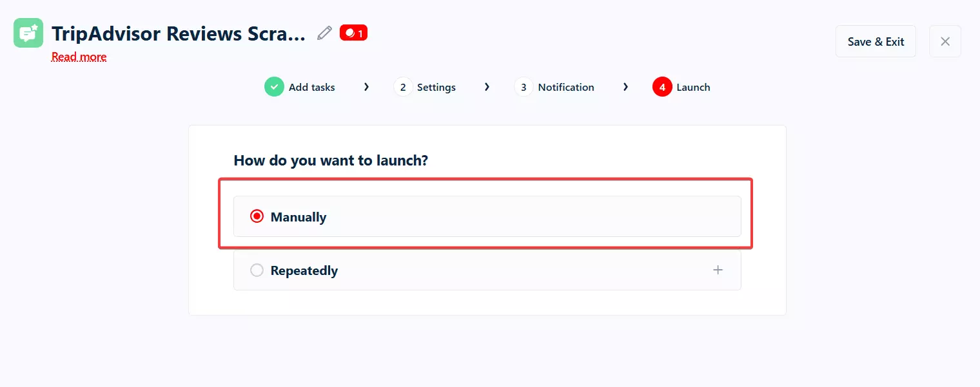Click the pencil icon to rename the task
The image size is (980, 387).
click(x=324, y=32)
